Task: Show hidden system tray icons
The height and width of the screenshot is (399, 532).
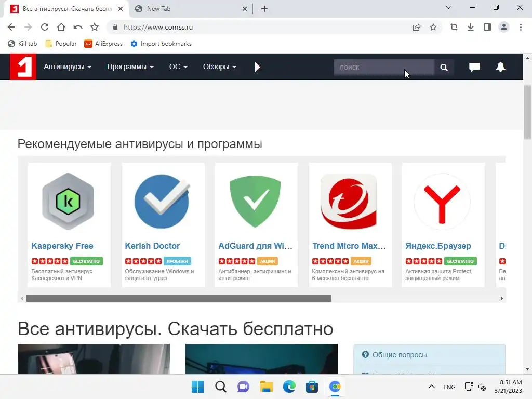Action: click(x=432, y=387)
